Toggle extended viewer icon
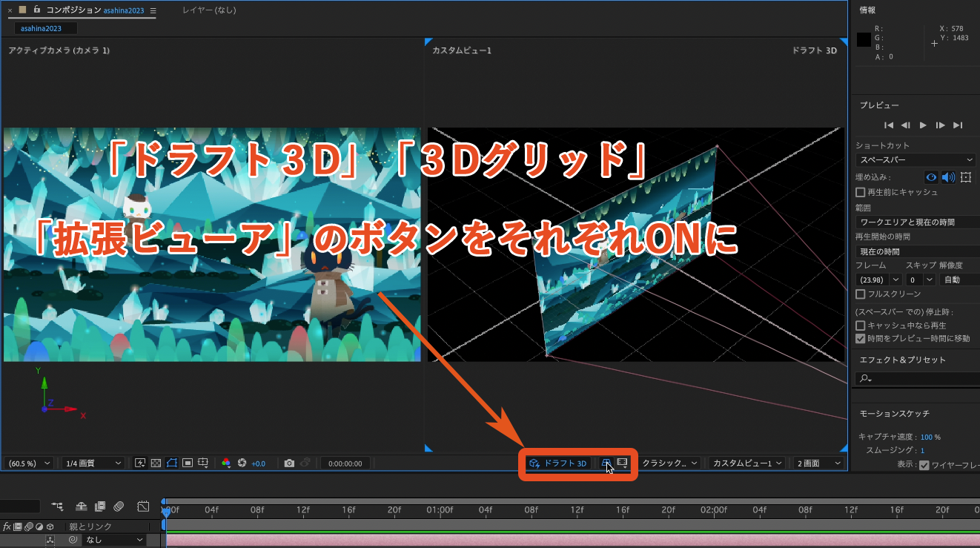This screenshot has width=980, height=548. tap(622, 463)
